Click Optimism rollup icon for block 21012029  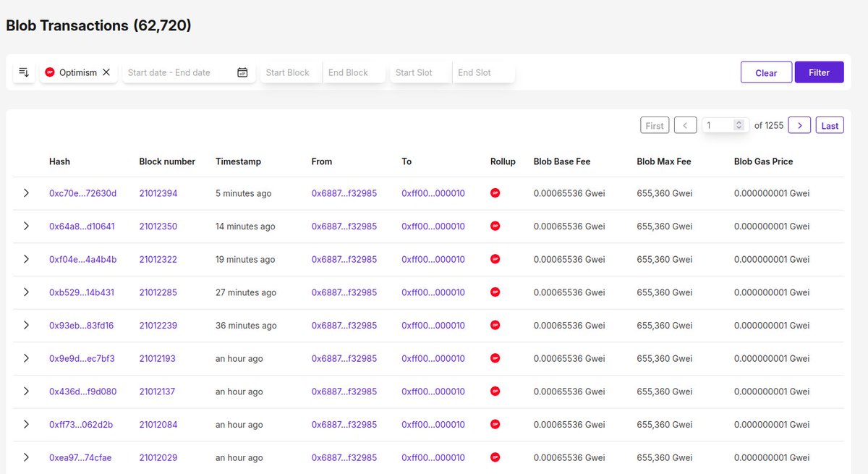pyautogui.click(x=495, y=457)
